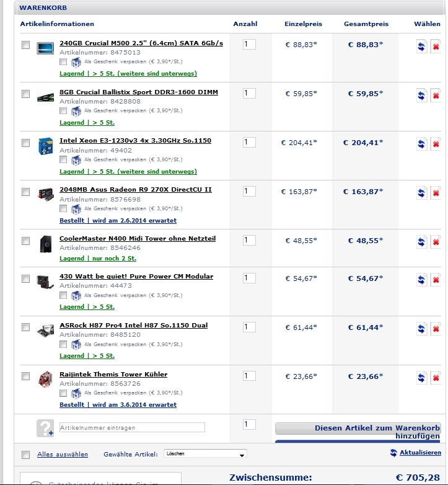The image size is (448, 485).
Task: Open ASRock H87 Pro4 product link
Action: click(133, 326)
